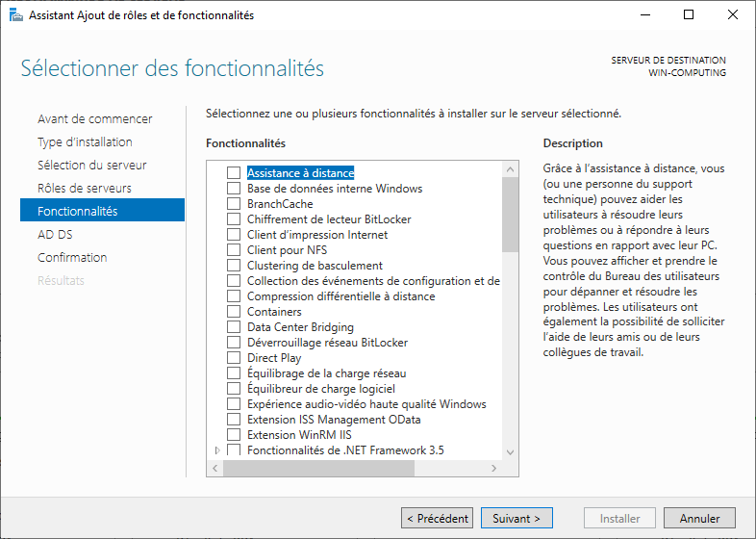Check the Clustering de basculement box
756x539 pixels.
click(234, 266)
